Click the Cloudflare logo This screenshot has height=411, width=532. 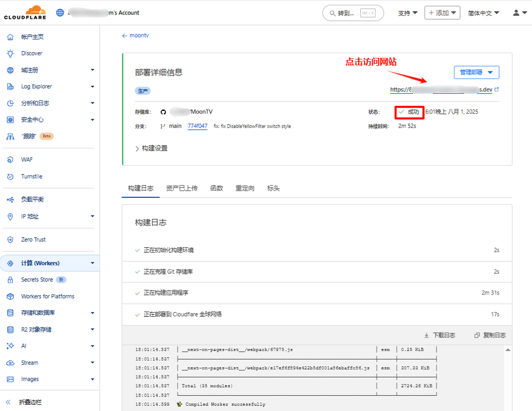25,12
